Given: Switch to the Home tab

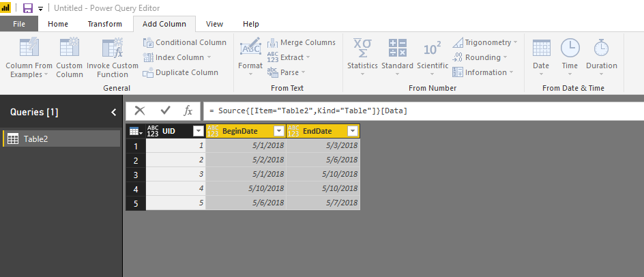Looking at the screenshot, I should click(58, 24).
